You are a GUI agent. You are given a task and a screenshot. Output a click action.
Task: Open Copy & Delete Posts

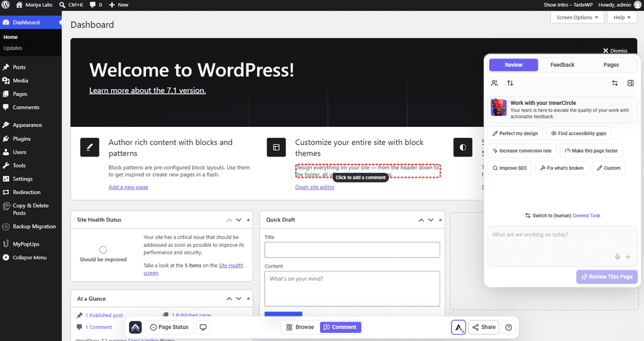coord(30,209)
